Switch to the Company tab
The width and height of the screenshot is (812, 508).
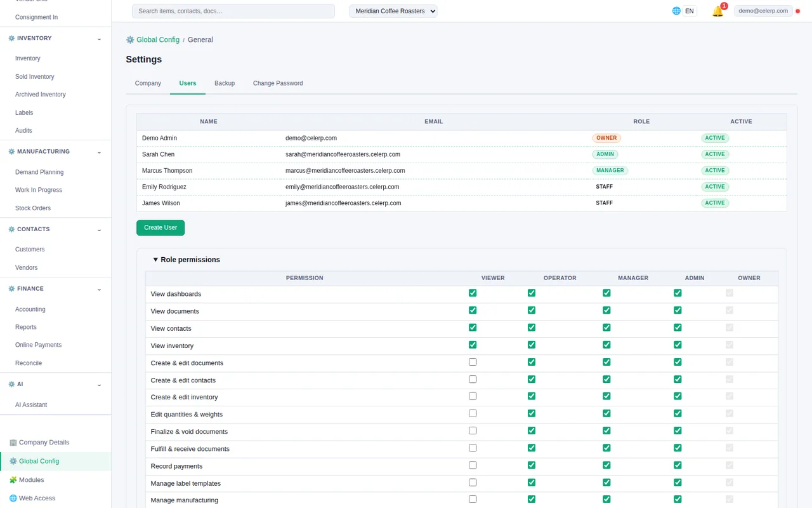coord(148,83)
